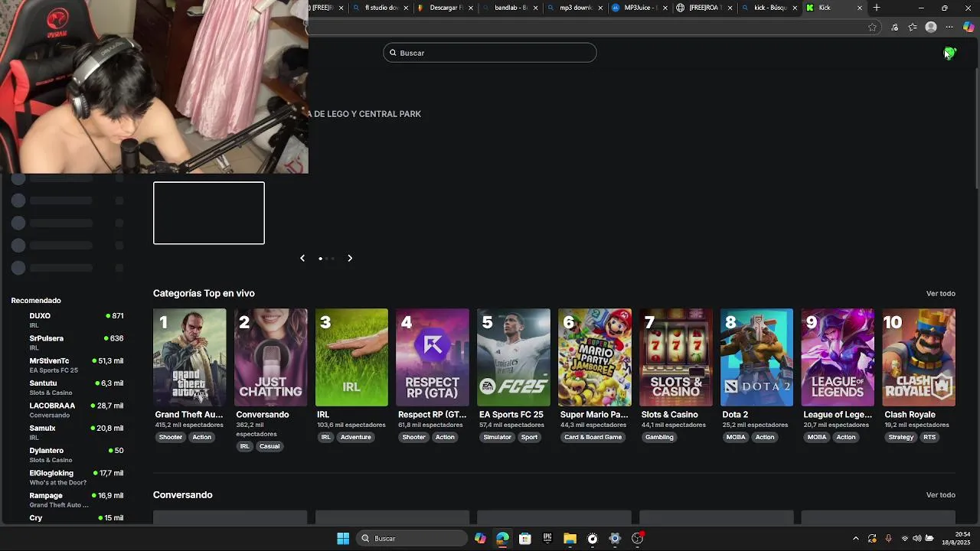This screenshot has height=551, width=980.
Task: Select the white-bordered featured stream thumbnail
Action: pos(209,213)
